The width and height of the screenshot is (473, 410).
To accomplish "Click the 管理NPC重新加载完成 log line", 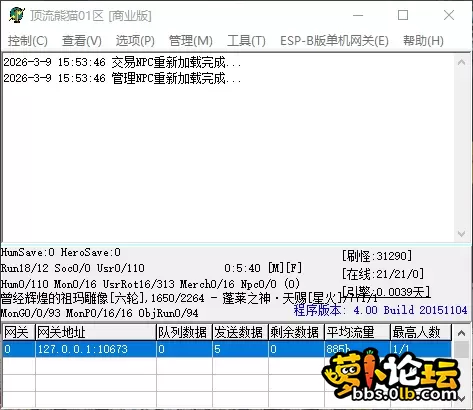I will pyautogui.click(x=122, y=78).
